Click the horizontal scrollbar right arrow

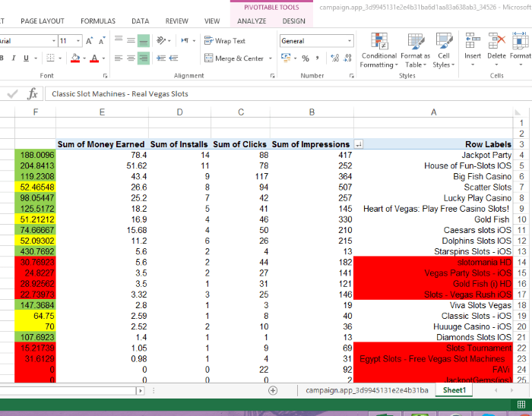140,391
